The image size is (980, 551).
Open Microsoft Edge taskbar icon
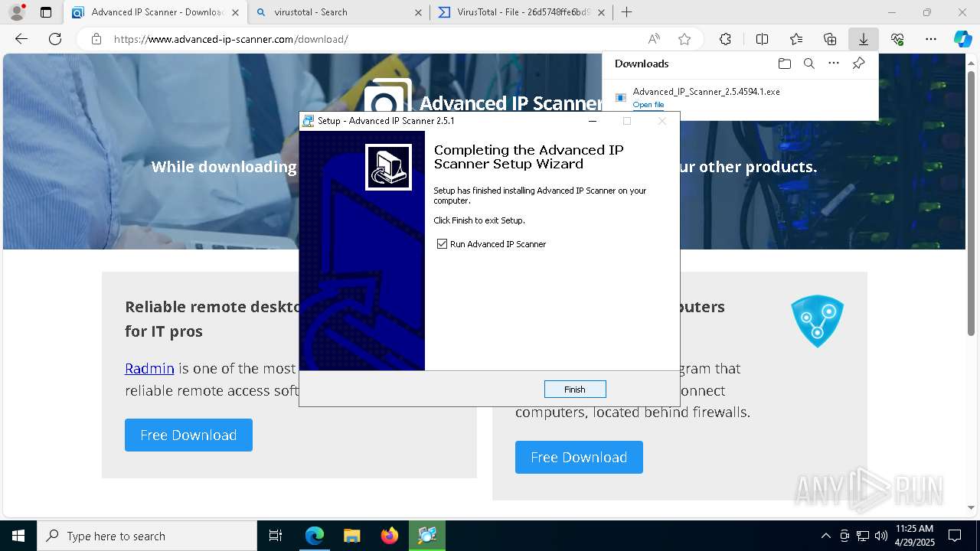click(x=315, y=536)
